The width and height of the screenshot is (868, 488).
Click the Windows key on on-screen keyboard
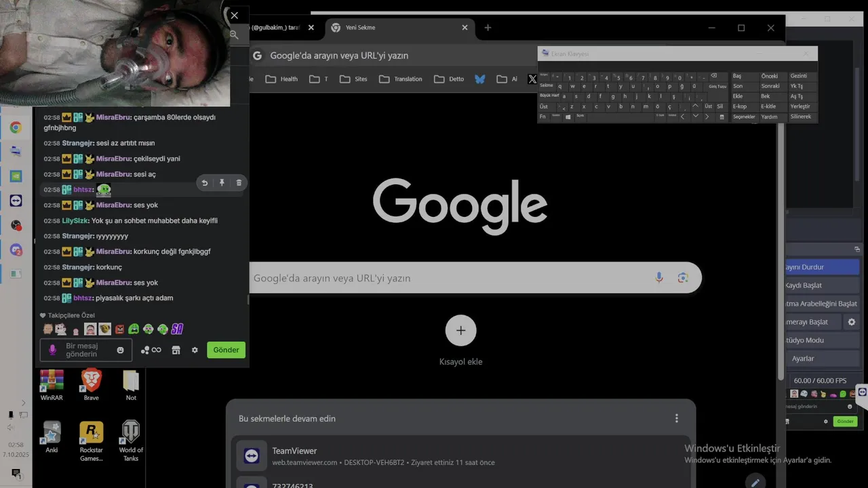pos(568,117)
